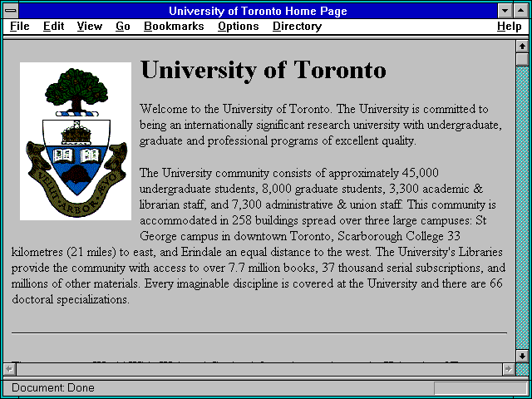The width and height of the screenshot is (532, 399).
Task: Click the title bar minimize down-arrow button
Action: point(505,11)
